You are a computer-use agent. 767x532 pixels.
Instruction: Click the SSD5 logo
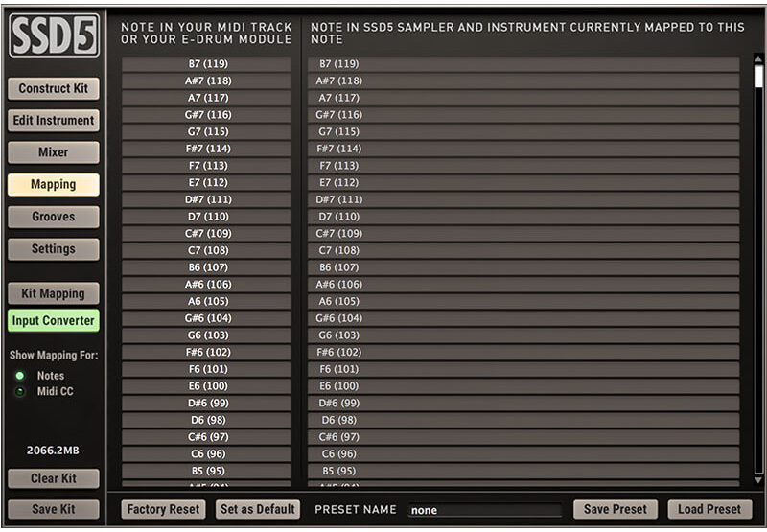(54, 35)
